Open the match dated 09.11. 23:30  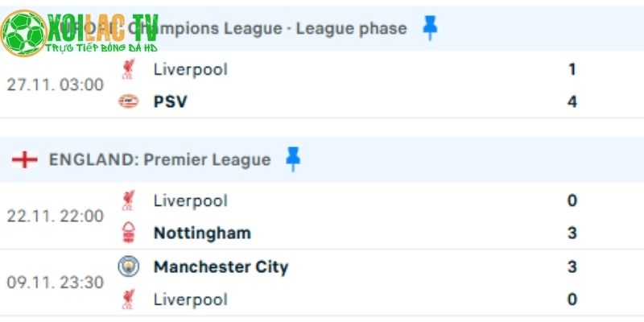56,283
